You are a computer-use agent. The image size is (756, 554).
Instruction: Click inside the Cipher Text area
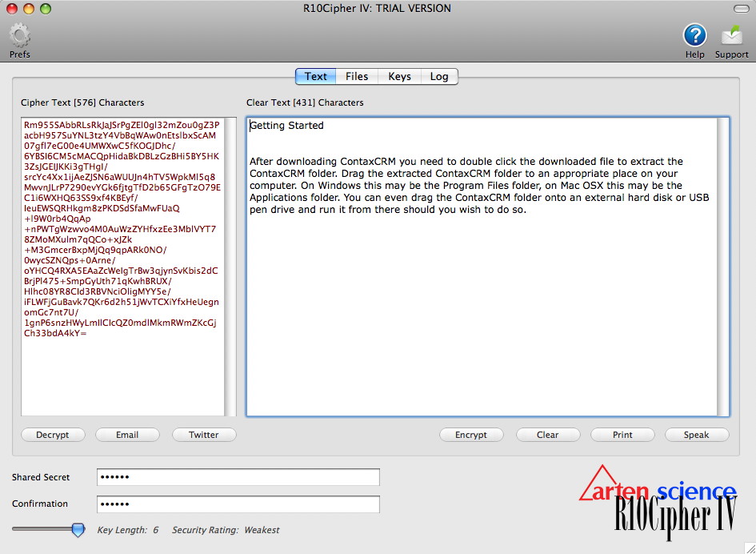[123, 267]
